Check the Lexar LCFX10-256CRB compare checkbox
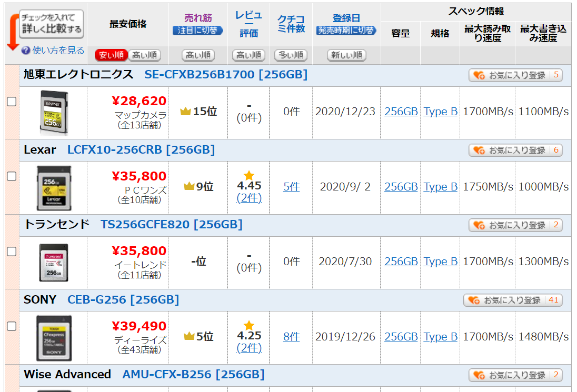The width and height of the screenshot is (577, 392). [12, 176]
